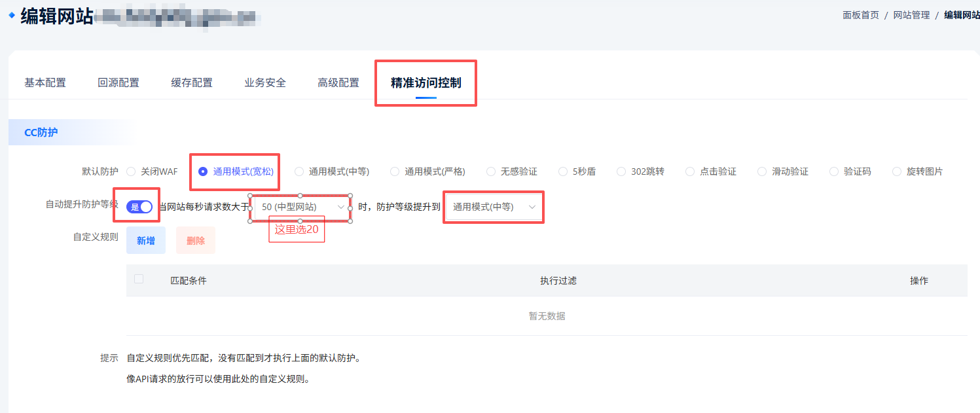This screenshot has height=413, width=980.
Task: Go to the 缓存配置 tab
Action: (x=192, y=83)
